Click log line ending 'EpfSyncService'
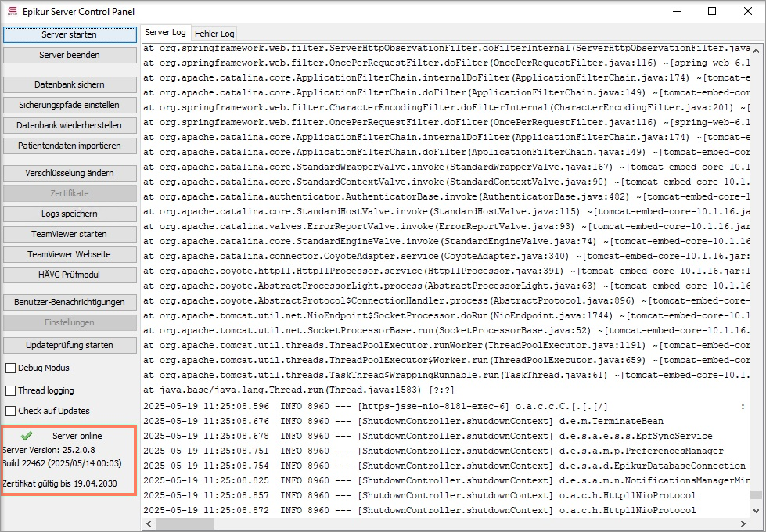 pyautogui.click(x=428, y=436)
